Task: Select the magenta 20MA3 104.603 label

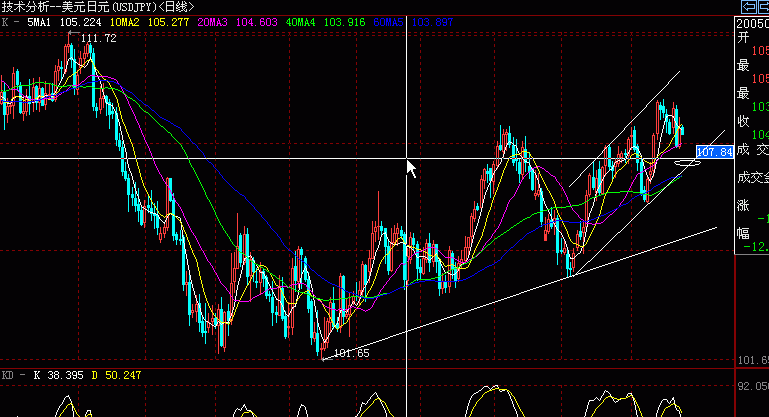Action: (x=237, y=23)
